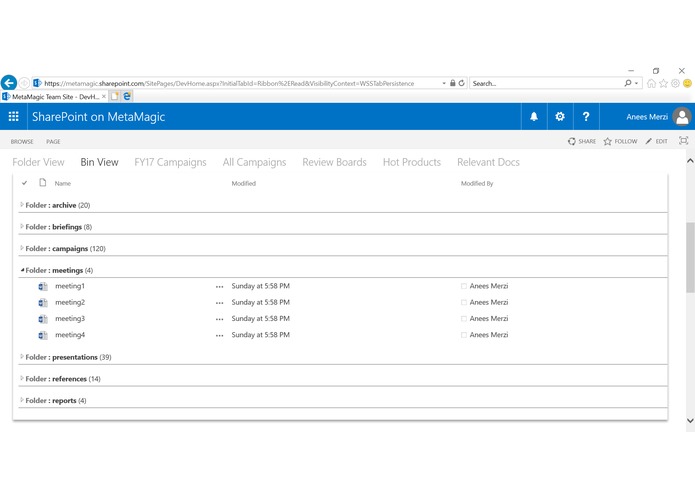
Task: Click the EDIT page button
Action: [x=656, y=141]
